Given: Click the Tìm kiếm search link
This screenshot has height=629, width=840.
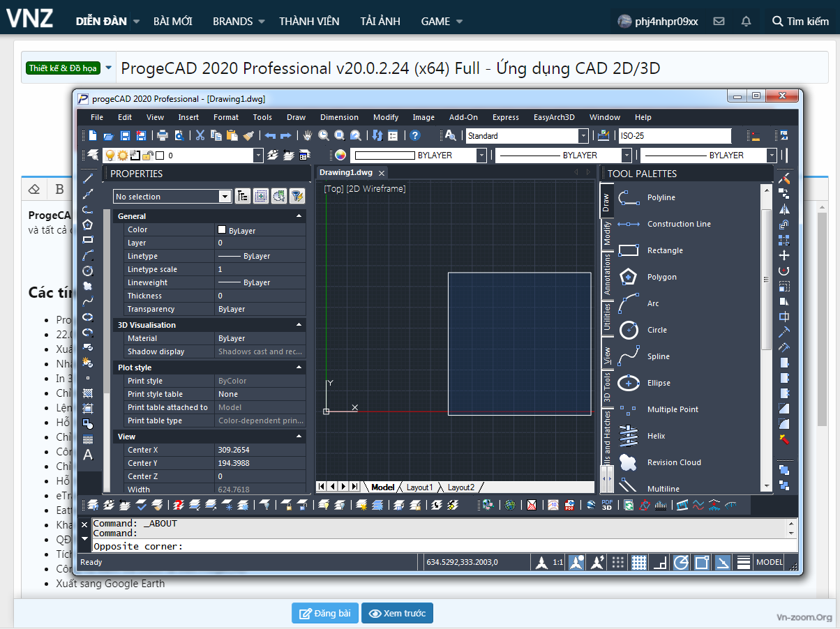Looking at the screenshot, I should [800, 22].
